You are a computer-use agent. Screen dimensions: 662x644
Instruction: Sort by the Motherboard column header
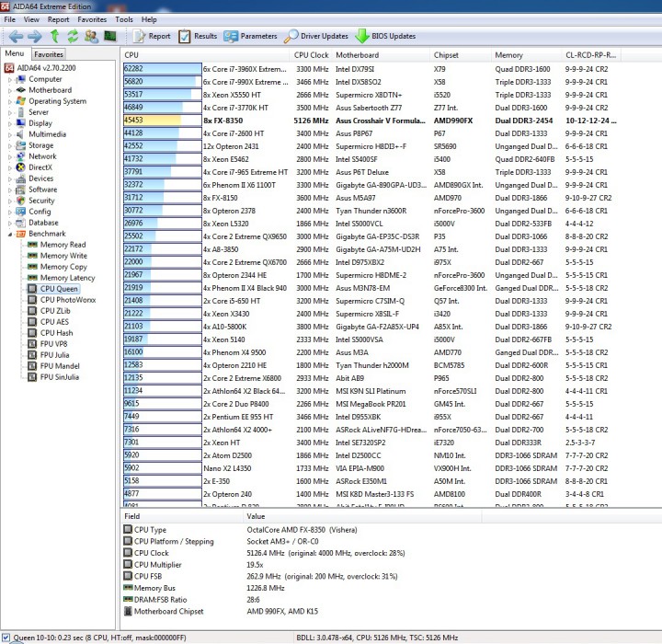tap(382, 55)
